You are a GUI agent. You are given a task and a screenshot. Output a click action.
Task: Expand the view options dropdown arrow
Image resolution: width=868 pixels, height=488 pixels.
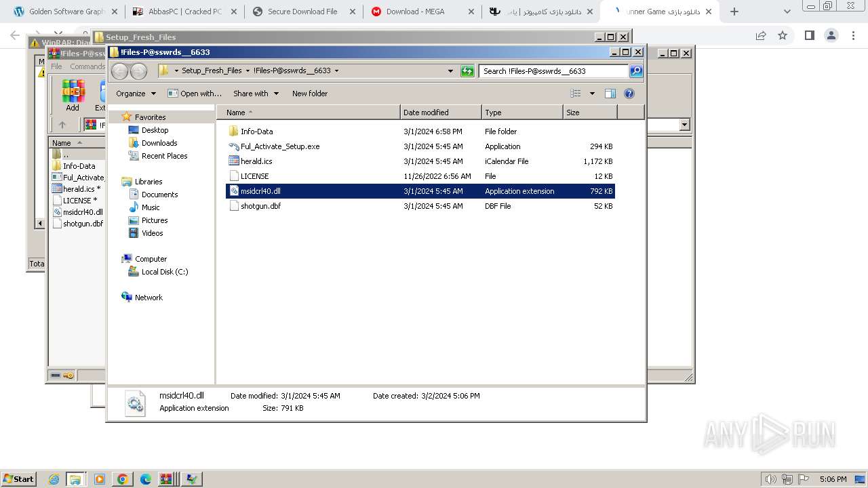tap(592, 94)
